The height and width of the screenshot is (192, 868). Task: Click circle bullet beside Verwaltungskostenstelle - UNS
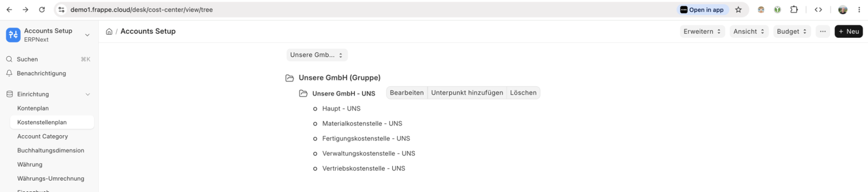point(315,154)
